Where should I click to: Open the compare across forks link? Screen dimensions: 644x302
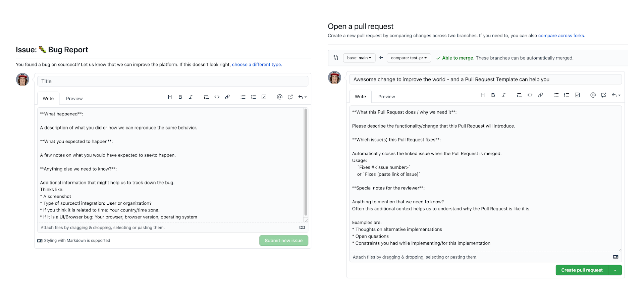561,36
